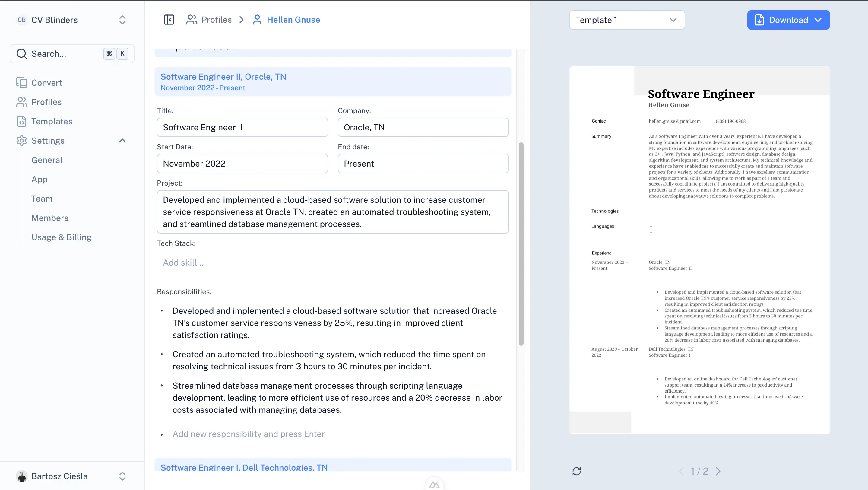Viewport: 868px width, 490px height.
Task: Go to next preview page arrow
Action: pyautogui.click(x=718, y=471)
